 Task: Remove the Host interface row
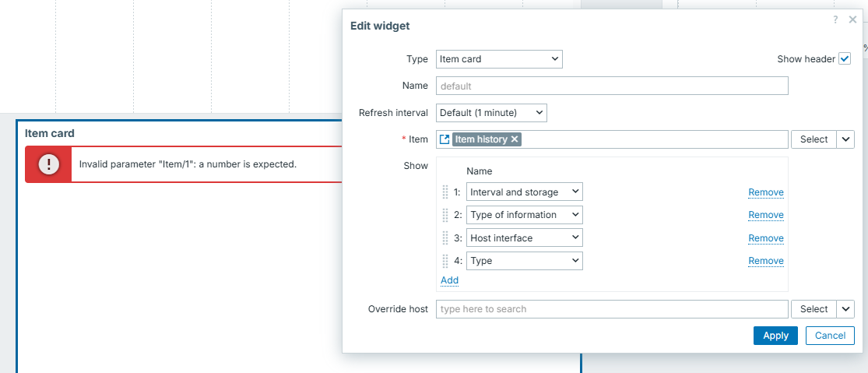point(766,238)
